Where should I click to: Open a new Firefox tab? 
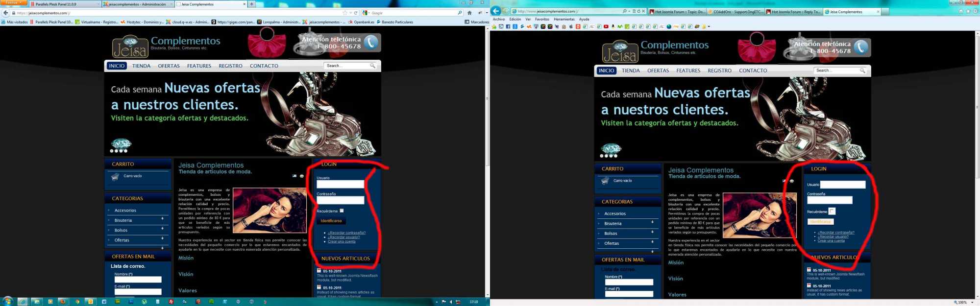(x=252, y=4)
